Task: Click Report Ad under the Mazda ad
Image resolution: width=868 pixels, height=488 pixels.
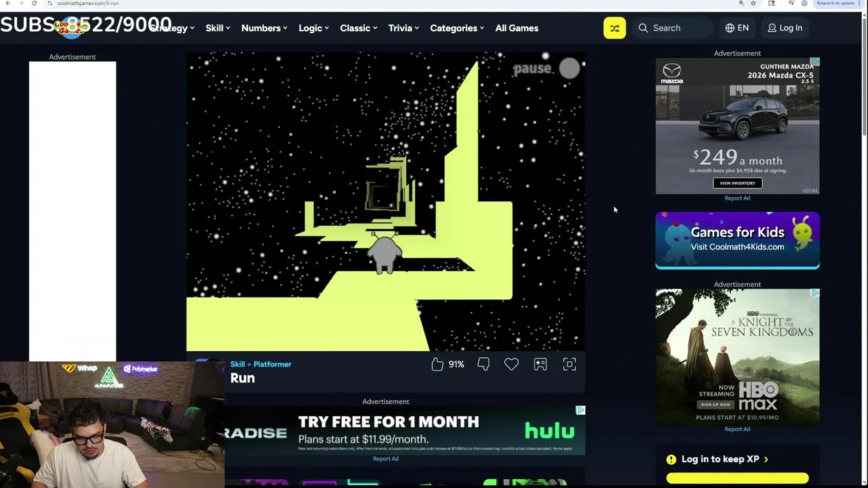Action: (737, 198)
